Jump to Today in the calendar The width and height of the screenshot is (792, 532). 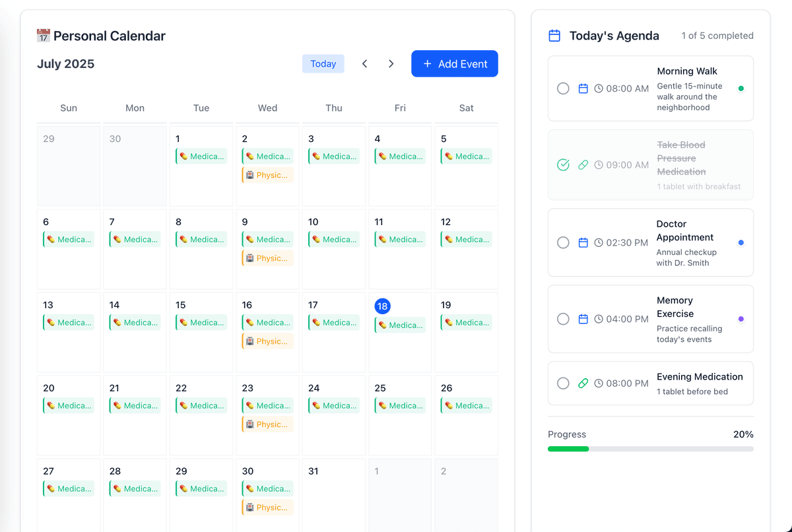click(x=323, y=64)
